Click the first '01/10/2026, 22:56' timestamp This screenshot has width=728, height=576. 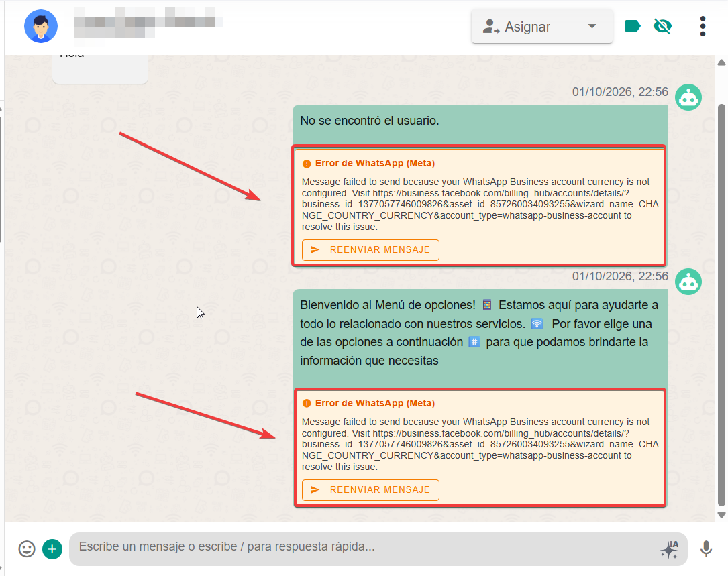tap(620, 92)
